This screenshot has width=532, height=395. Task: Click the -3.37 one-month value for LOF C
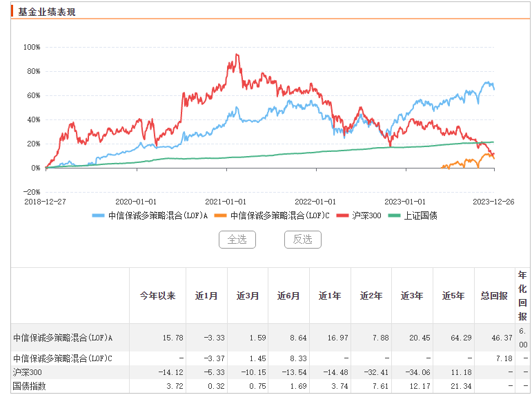point(214,358)
